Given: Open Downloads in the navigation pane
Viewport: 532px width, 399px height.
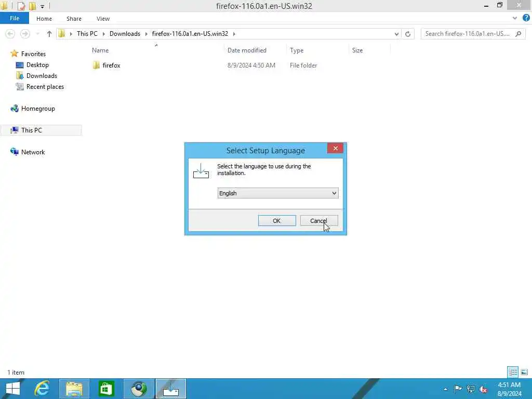Looking at the screenshot, I should pyautogui.click(x=42, y=76).
